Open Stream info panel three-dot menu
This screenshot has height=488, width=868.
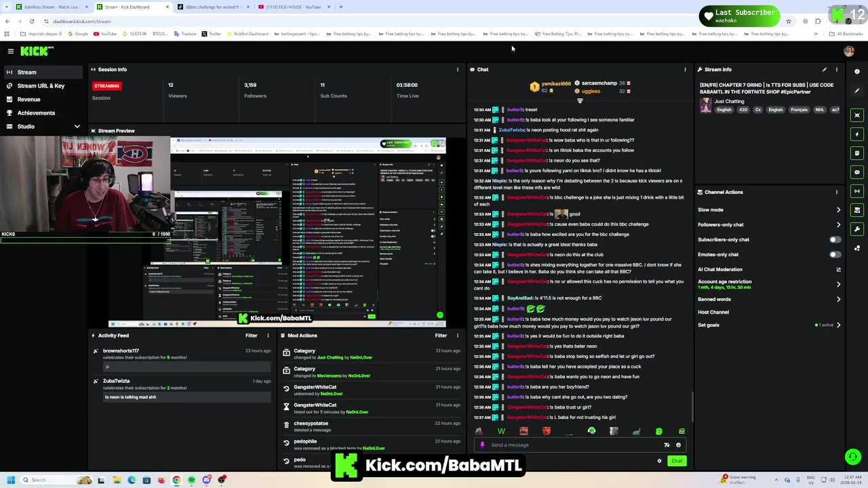(836, 69)
